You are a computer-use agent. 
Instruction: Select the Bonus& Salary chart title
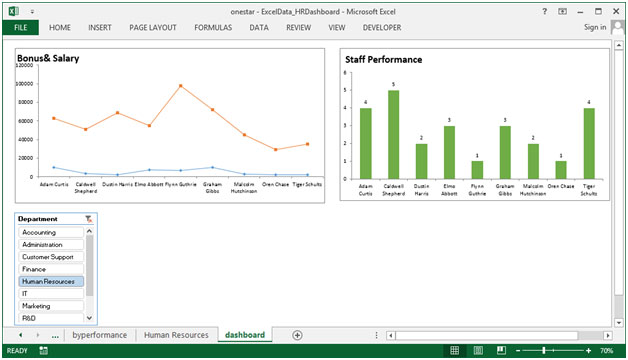pyautogui.click(x=48, y=58)
